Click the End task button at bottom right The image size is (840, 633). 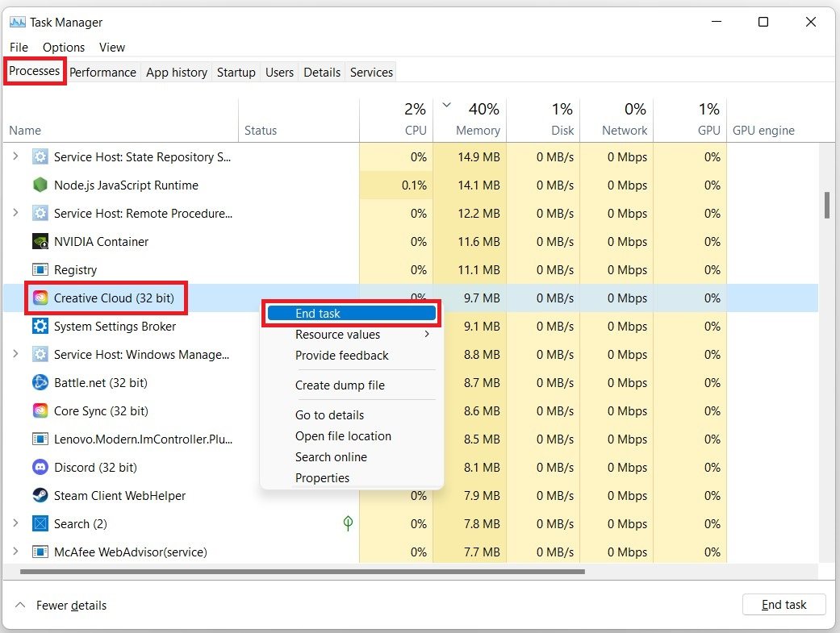(784, 605)
